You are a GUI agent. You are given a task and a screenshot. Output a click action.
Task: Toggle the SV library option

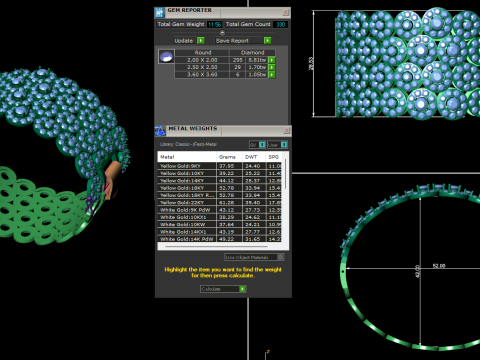[258, 145]
